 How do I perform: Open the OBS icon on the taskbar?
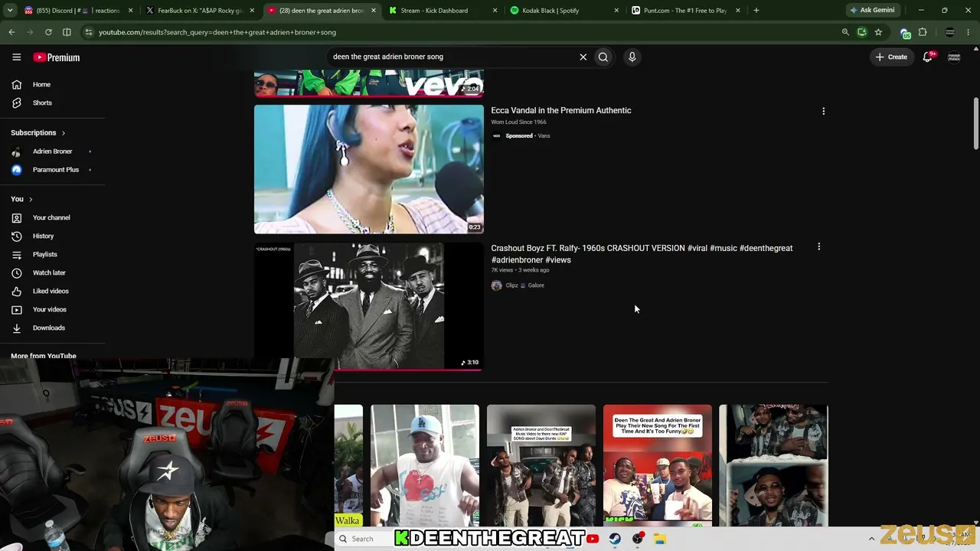(x=637, y=539)
